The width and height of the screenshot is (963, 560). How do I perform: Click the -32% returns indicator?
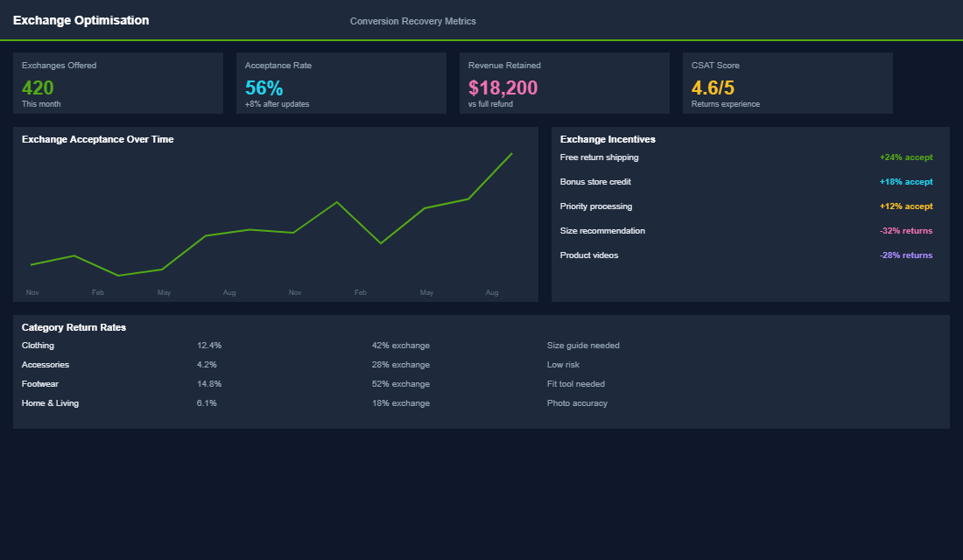[x=906, y=230]
